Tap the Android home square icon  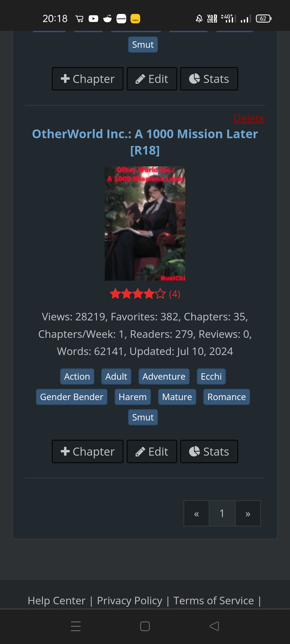(145, 626)
